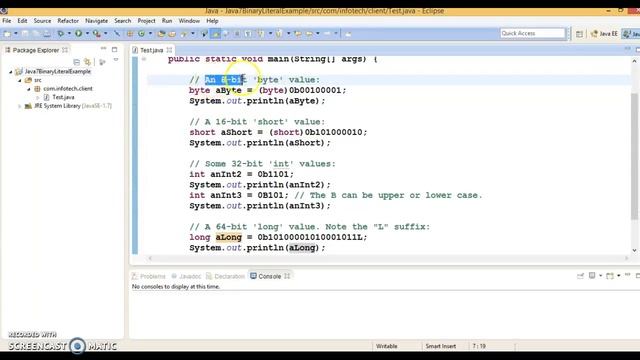The width and height of the screenshot is (640, 360).
Task: Click the editor vertical scrollbar thumb
Action: click(634, 156)
